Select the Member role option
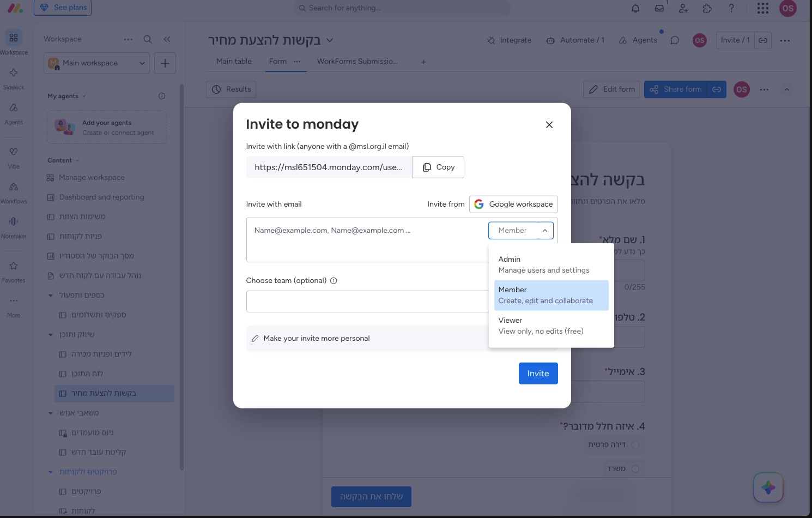The height and width of the screenshot is (518, 812). tap(552, 296)
